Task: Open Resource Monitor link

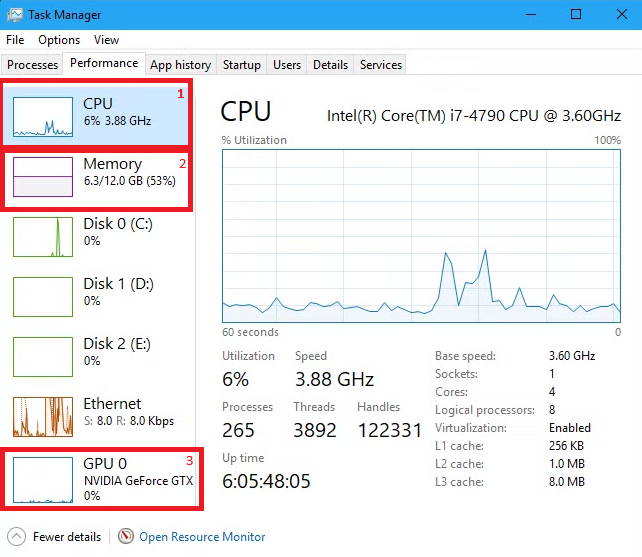Action: (202, 537)
